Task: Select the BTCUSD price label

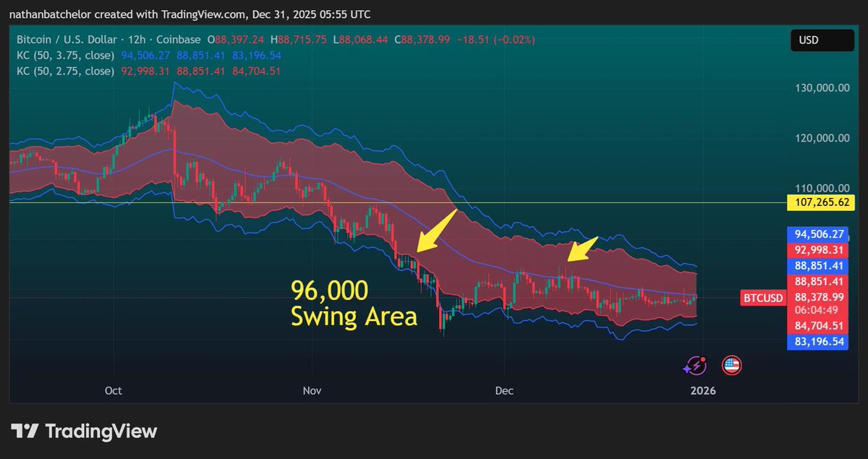Action: 762,297
